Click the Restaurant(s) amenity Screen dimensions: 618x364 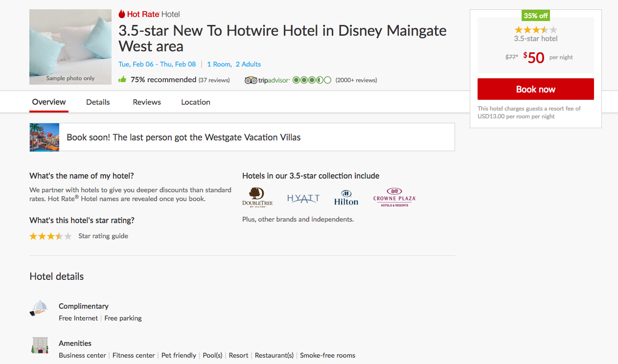pos(274,355)
